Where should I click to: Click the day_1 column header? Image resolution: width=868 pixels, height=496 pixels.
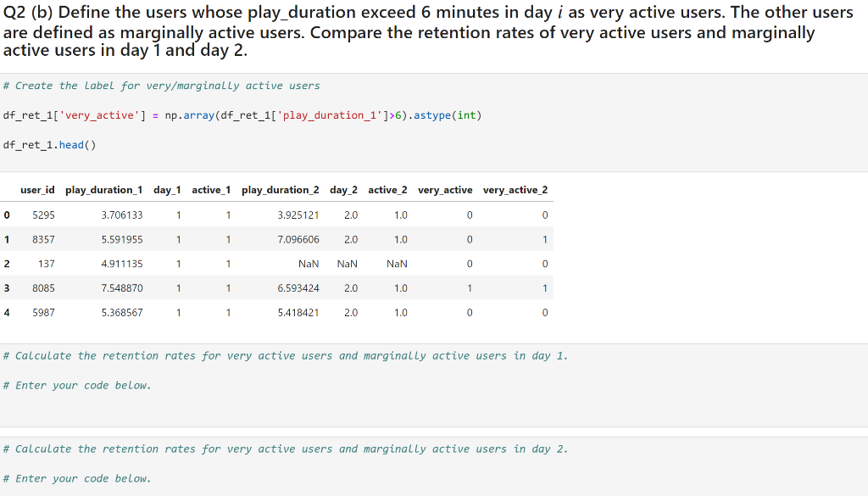coord(167,189)
